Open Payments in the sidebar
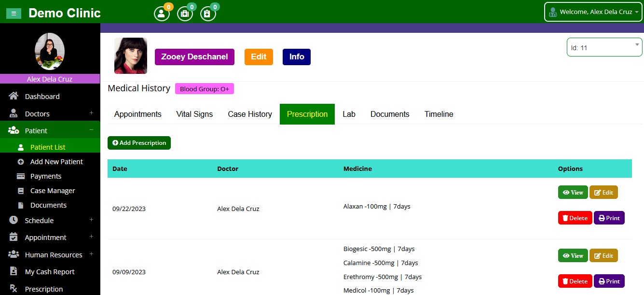The height and width of the screenshot is (295, 644). click(x=45, y=176)
